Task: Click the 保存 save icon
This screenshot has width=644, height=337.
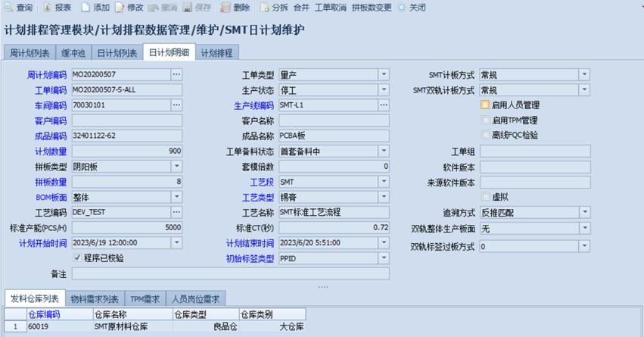Action: (186, 8)
